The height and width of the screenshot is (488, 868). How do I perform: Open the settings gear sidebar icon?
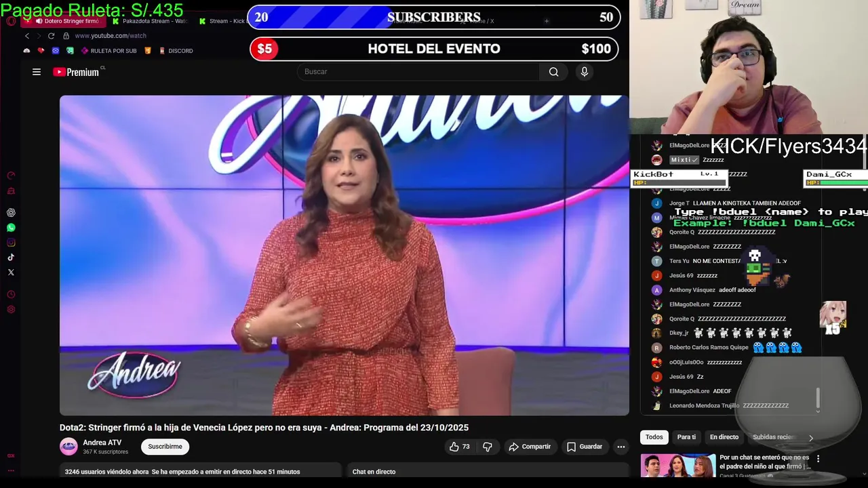[11, 310]
